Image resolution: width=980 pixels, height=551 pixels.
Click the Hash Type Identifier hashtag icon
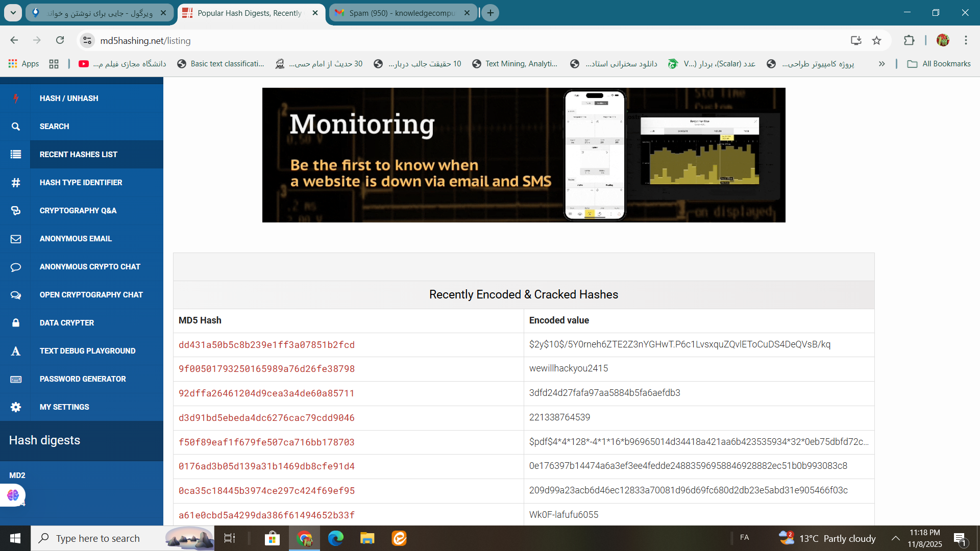click(x=16, y=183)
